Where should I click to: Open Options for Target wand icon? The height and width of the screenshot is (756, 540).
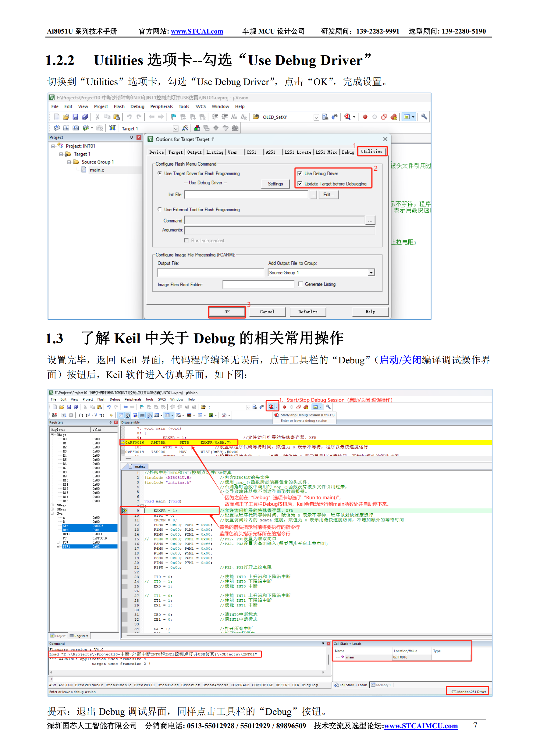tap(185, 128)
